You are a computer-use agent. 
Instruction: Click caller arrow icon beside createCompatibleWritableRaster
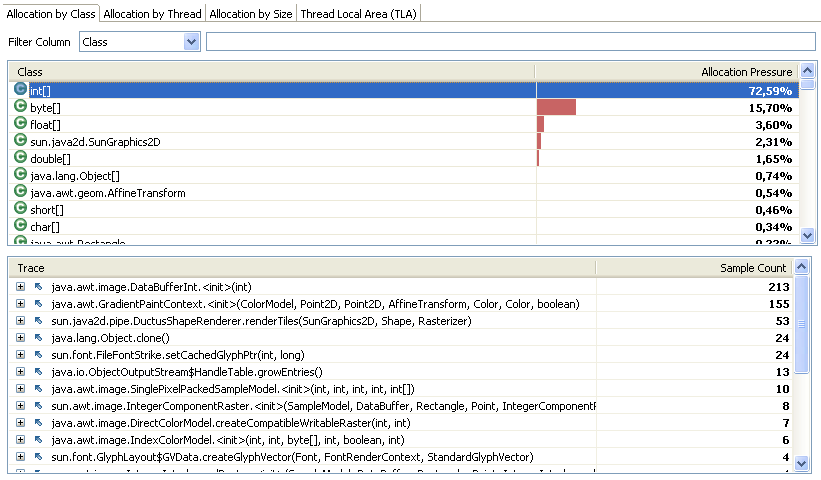pos(38,422)
